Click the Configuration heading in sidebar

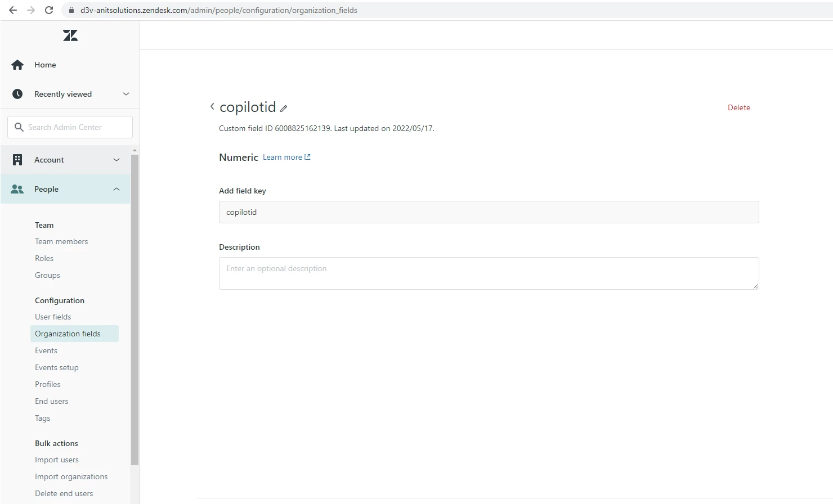pos(60,300)
